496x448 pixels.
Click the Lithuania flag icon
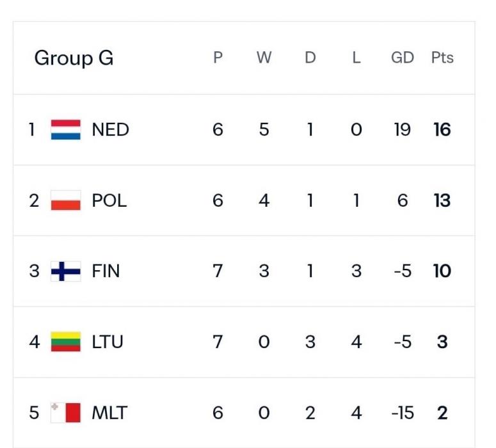[x=66, y=342]
